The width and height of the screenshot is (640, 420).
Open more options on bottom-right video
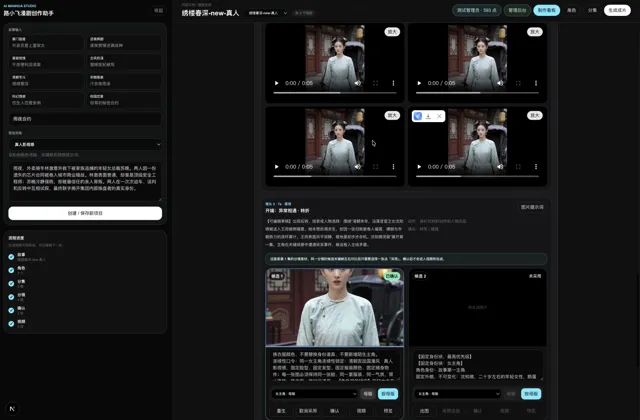(x=536, y=167)
